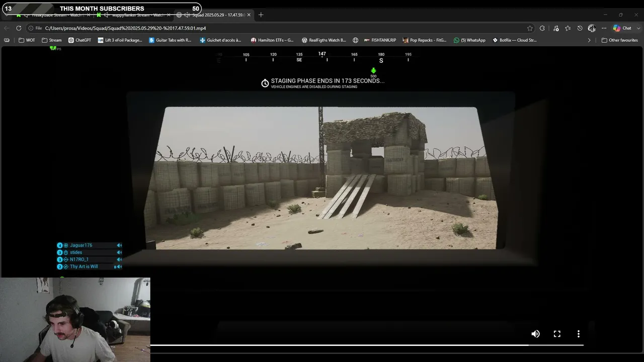The height and width of the screenshot is (362, 644).
Task: Click the player name Thy Art is Will
Action: pyautogui.click(x=84, y=266)
